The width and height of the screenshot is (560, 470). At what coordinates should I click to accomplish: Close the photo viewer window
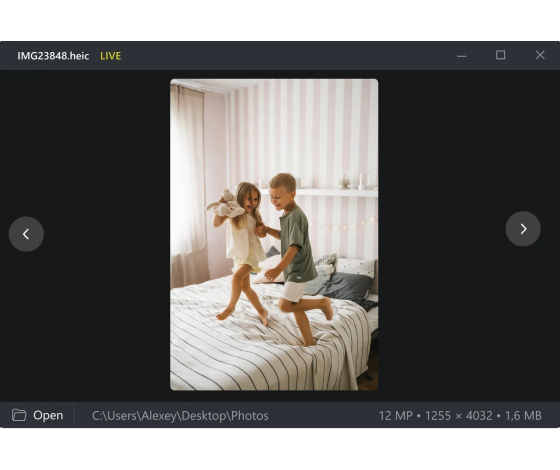tap(540, 55)
